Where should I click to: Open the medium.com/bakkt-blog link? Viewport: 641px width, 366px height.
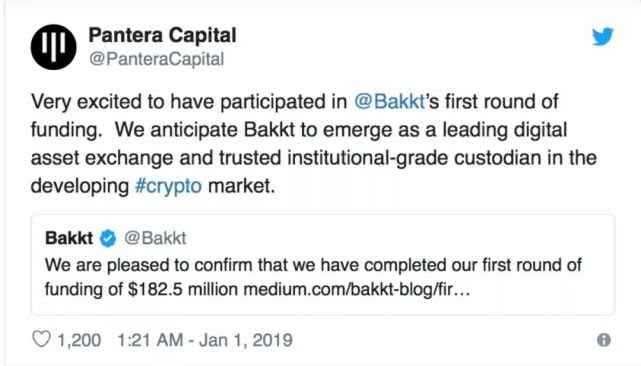tap(356, 290)
